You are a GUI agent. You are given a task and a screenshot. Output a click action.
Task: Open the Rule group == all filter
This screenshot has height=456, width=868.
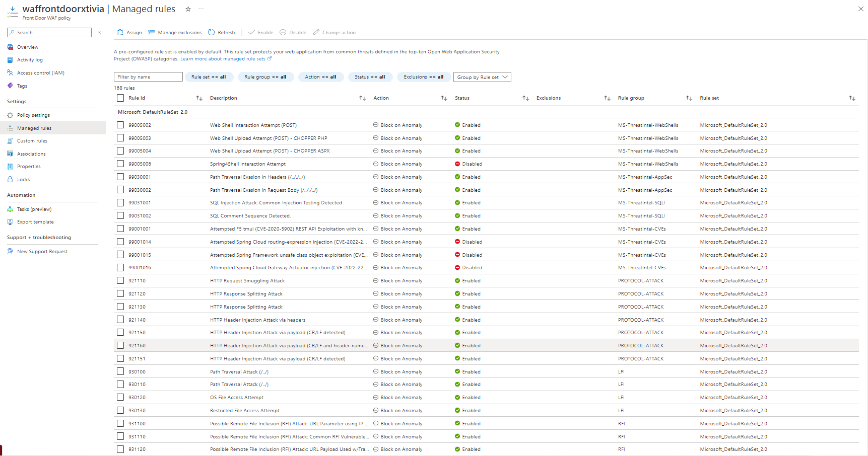(265, 77)
